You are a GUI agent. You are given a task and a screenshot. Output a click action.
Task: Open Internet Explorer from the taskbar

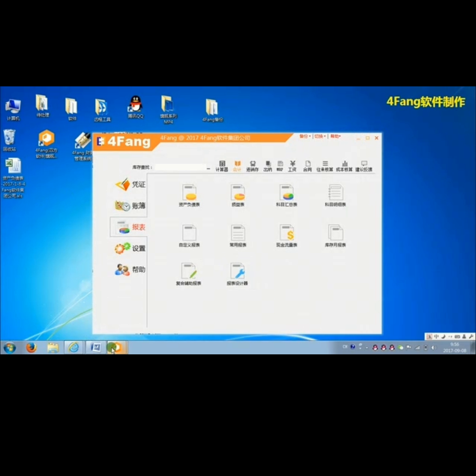tap(74, 347)
